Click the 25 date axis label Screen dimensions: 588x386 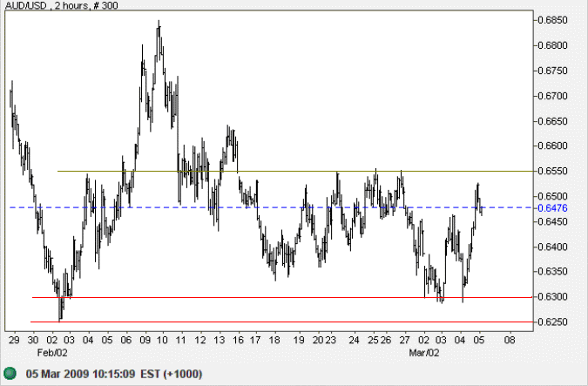[x=373, y=340]
